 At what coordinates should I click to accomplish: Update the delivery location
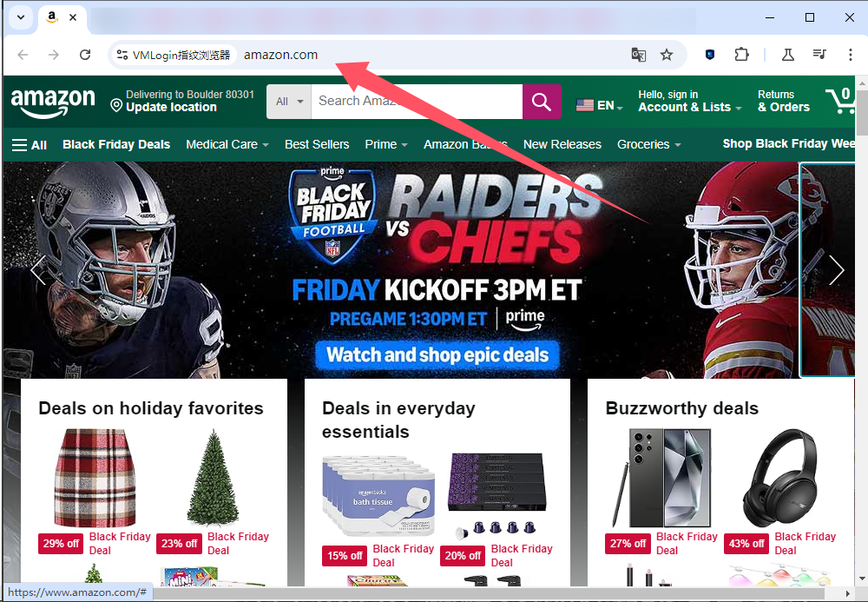[x=182, y=101]
